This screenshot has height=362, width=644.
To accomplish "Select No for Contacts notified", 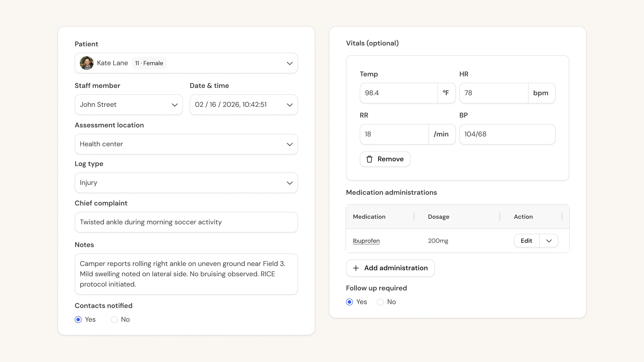I will 114,320.
